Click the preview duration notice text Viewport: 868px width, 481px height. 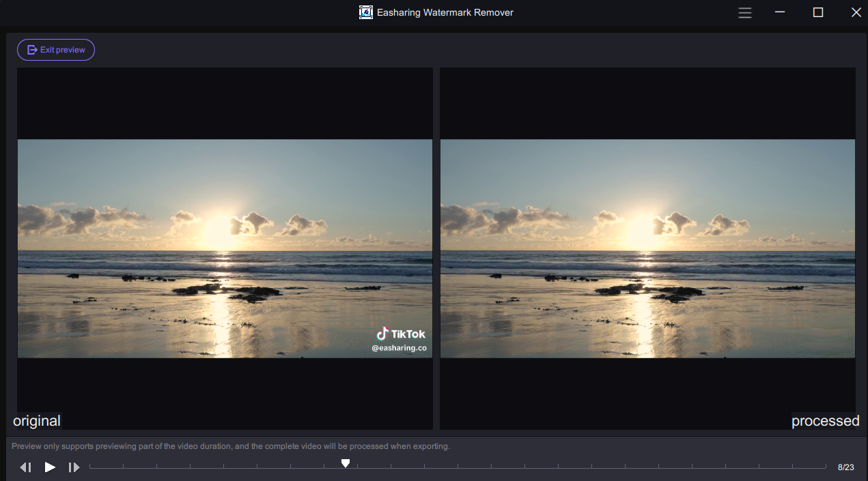click(231, 446)
